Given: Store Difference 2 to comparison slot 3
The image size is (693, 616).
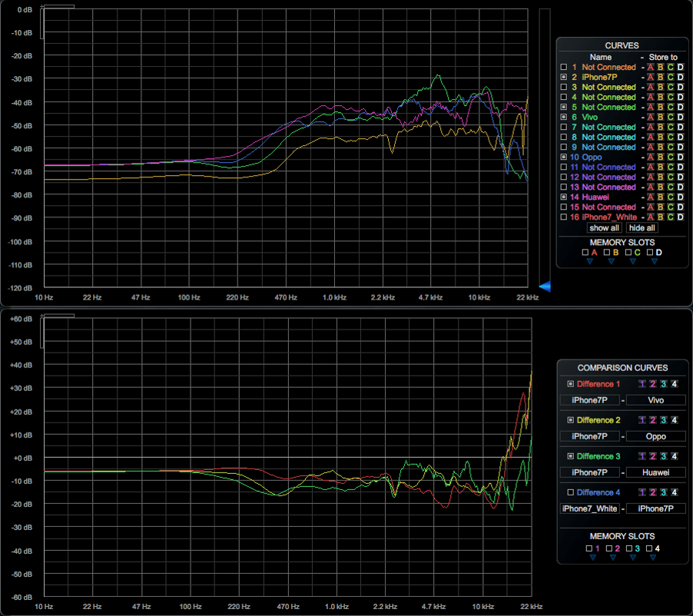Looking at the screenshot, I should tap(663, 420).
